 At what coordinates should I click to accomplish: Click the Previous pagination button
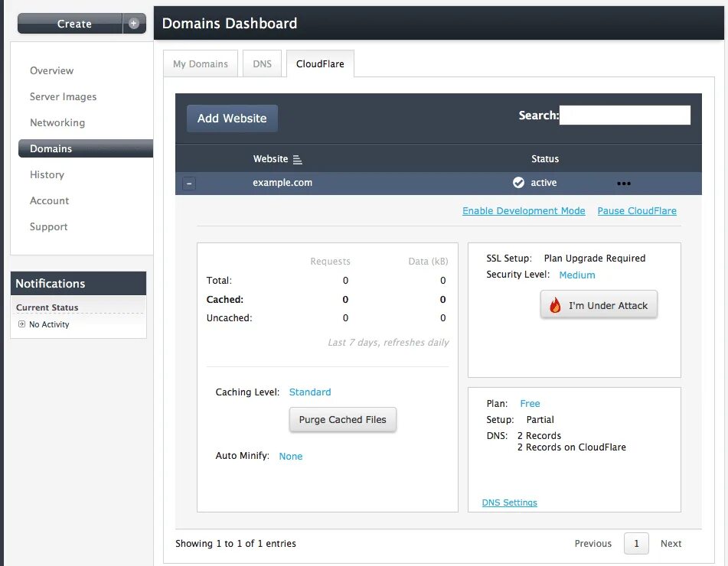click(593, 543)
